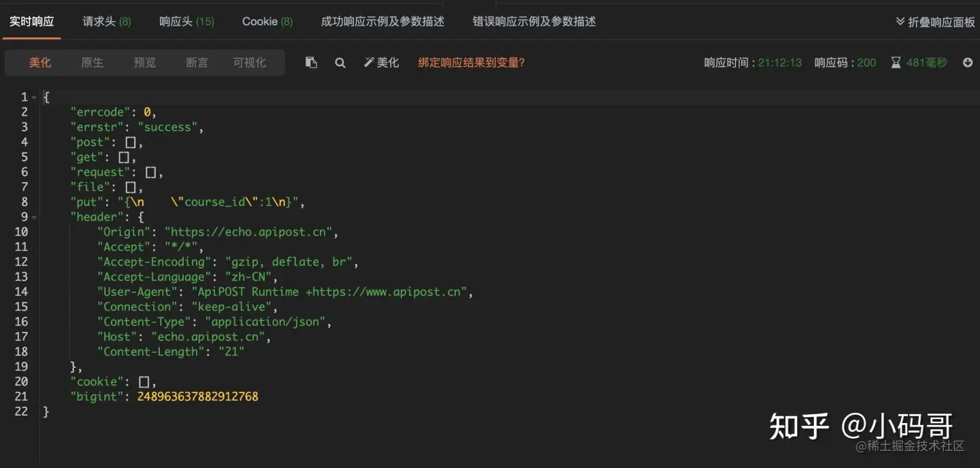This screenshot has width=980, height=468.
Task: Click the "https://echo.apipost.cn" Origin value
Action: click(248, 232)
